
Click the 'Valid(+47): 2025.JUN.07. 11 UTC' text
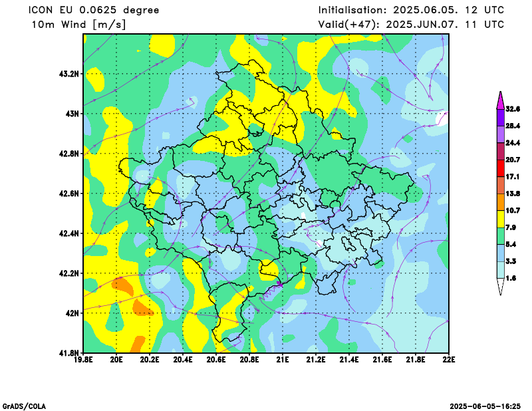pyautogui.click(x=411, y=25)
